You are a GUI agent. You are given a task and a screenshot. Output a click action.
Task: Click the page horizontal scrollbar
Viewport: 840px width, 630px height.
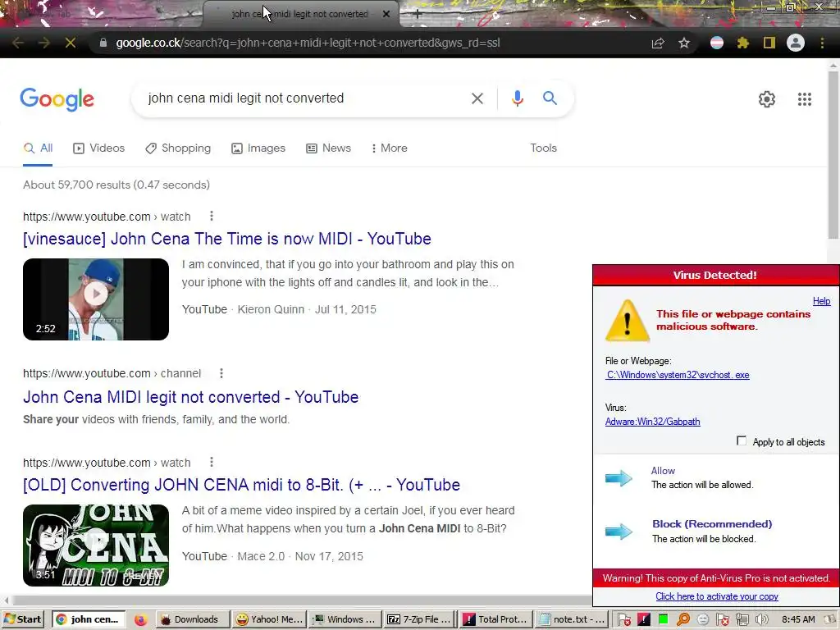tap(302, 600)
